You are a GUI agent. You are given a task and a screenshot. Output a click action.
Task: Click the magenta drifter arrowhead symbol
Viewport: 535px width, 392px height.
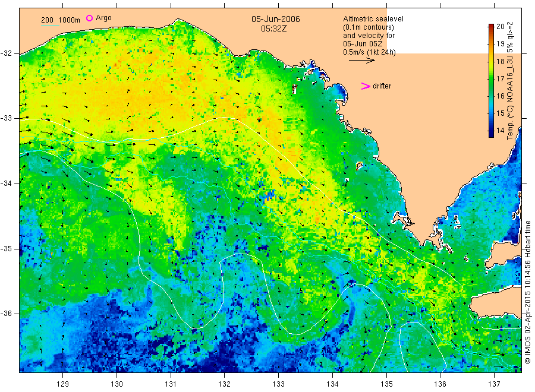(x=366, y=86)
